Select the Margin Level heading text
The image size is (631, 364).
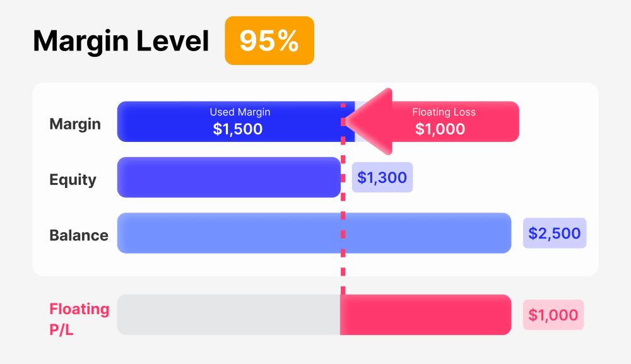121,42
